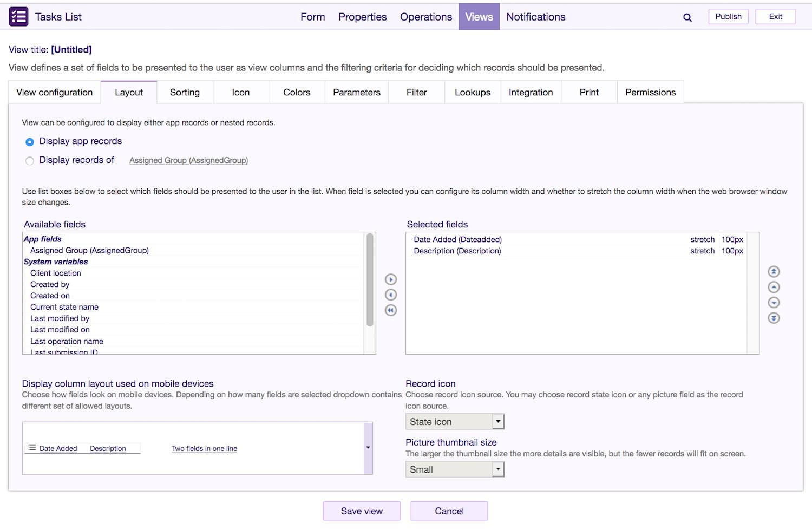Open the Form menu item

313,17
